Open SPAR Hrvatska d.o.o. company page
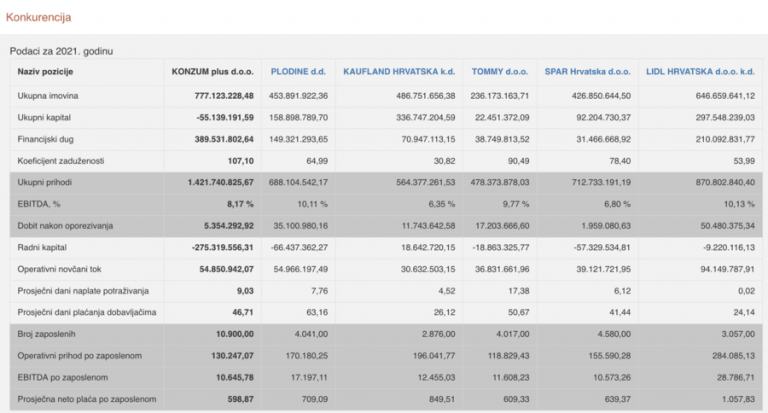 (x=587, y=72)
